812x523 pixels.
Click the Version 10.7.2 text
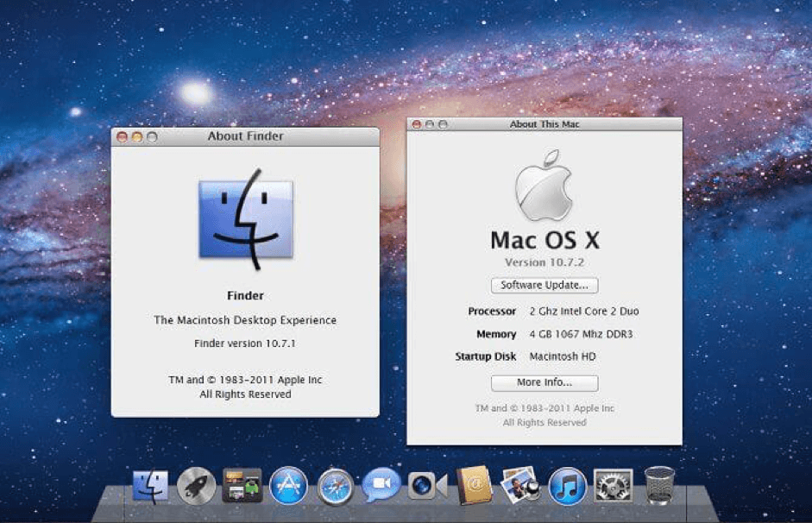tap(544, 261)
